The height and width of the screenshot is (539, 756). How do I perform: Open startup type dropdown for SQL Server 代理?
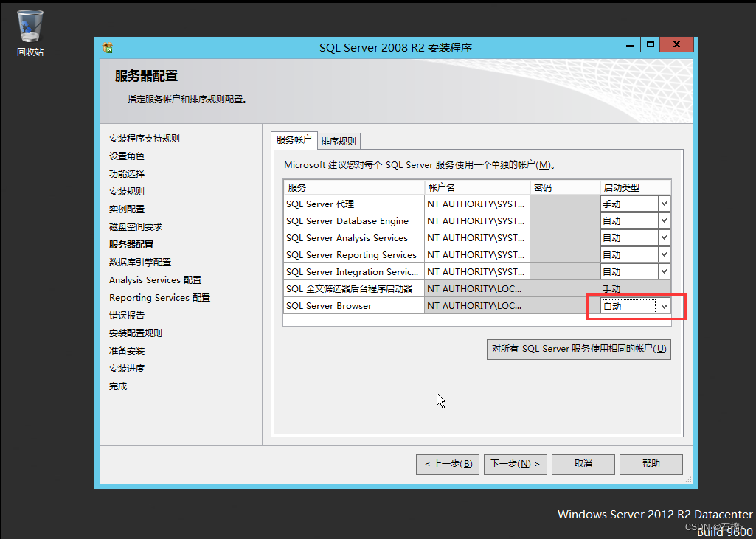665,204
